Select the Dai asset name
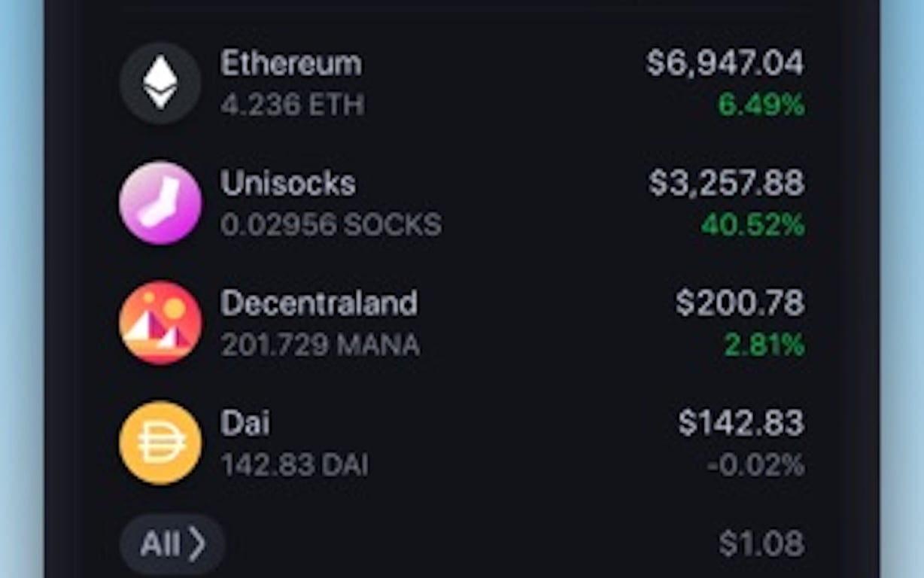Image resolution: width=924 pixels, height=578 pixels. (245, 423)
